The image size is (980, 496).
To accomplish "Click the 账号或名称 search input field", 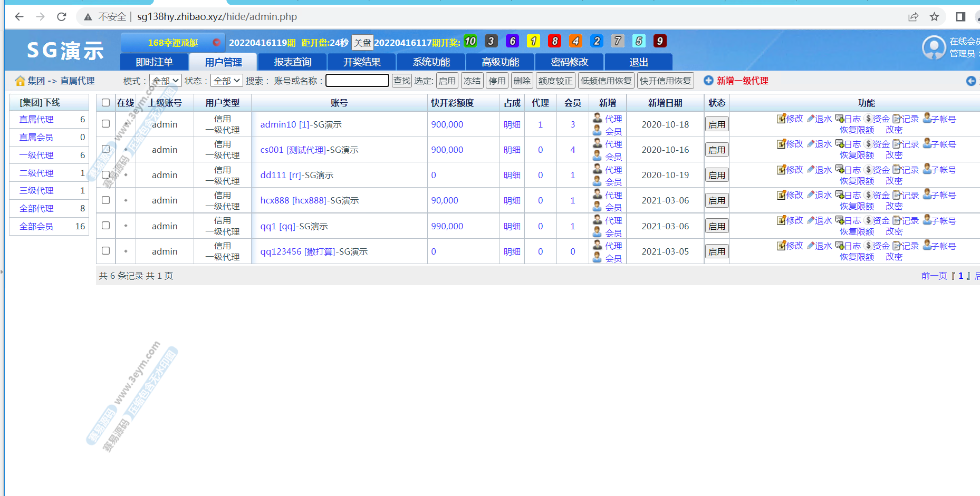I will 357,81.
